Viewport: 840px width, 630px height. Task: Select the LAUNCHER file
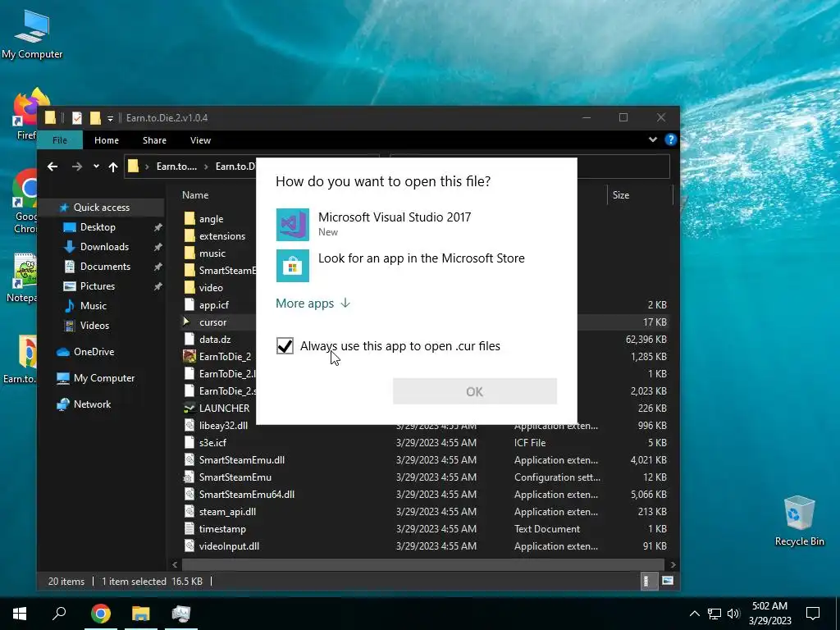pyautogui.click(x=224, y=409)
